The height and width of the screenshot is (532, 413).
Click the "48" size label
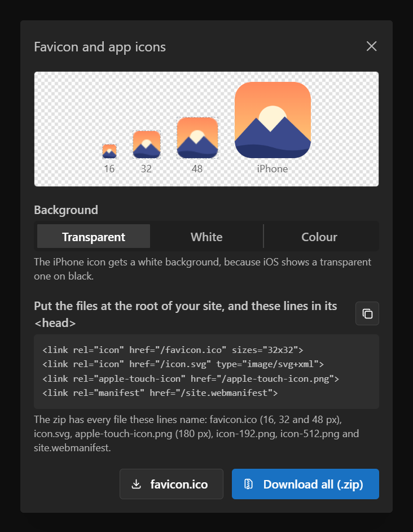pos(197,169)
